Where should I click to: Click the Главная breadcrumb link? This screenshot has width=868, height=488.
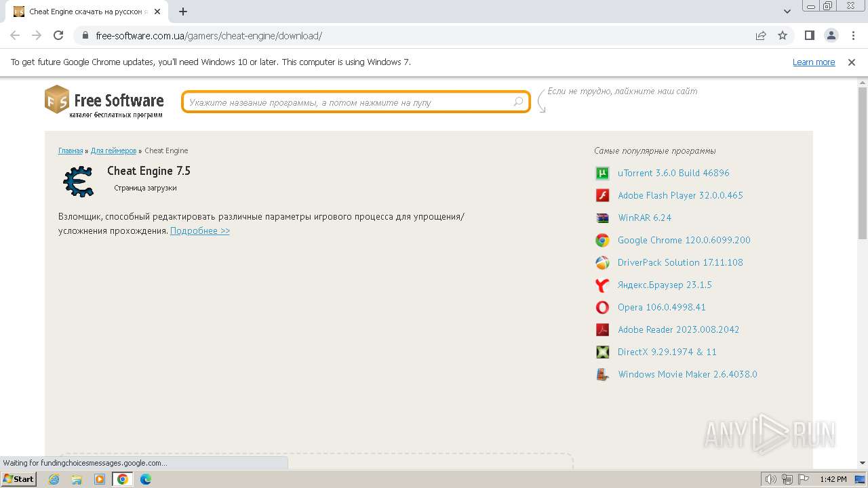[x=71, y=150]
